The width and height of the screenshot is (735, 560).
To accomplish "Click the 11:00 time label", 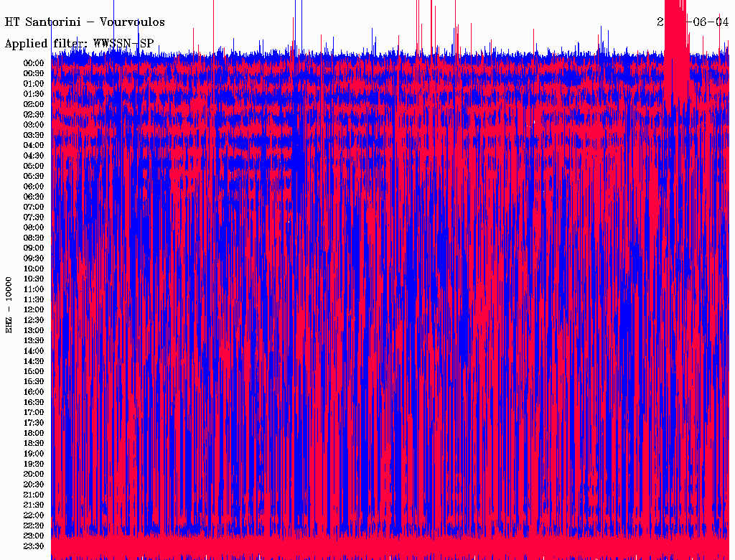I will point(34,289).
